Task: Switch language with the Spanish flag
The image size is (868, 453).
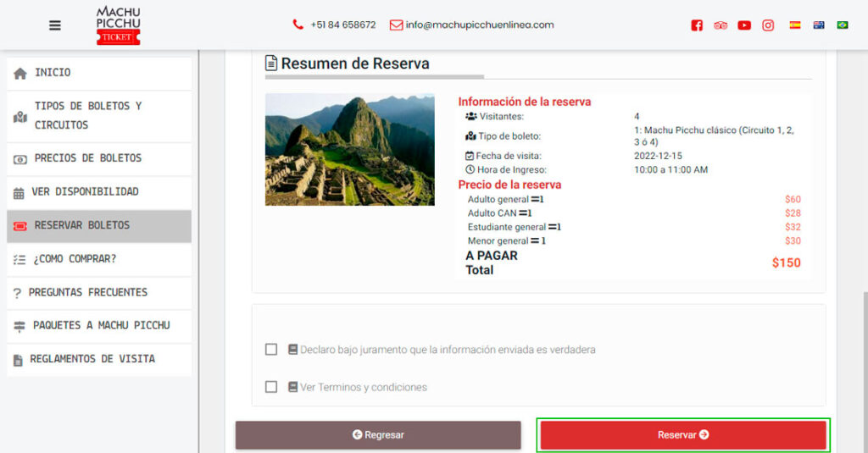Action: 795,25
